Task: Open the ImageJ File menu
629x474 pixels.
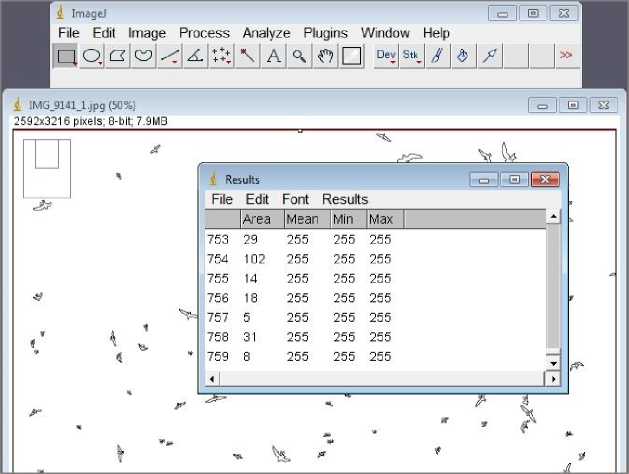Action: [69, 33]
